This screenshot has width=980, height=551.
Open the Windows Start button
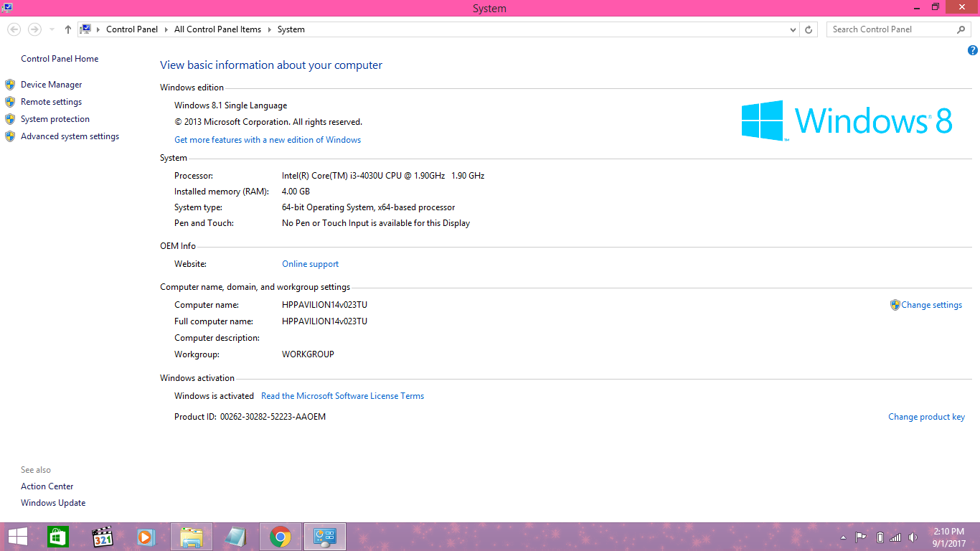[x=17, y=537]
